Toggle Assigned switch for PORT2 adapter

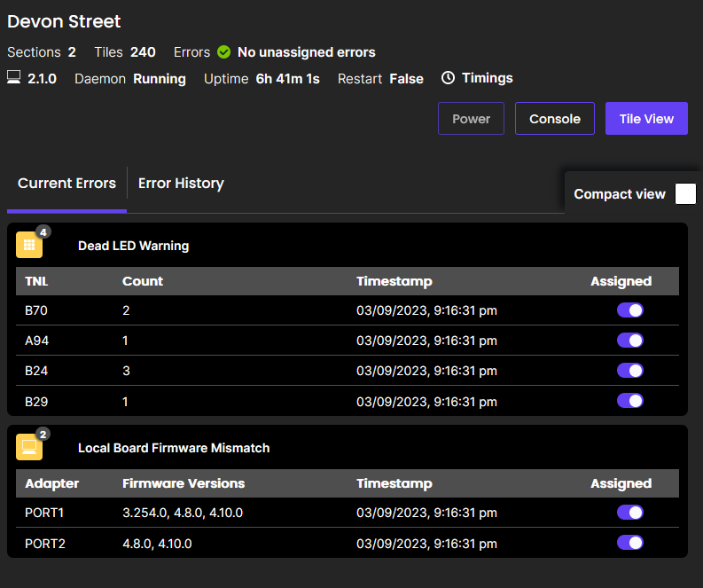point(629,543)
